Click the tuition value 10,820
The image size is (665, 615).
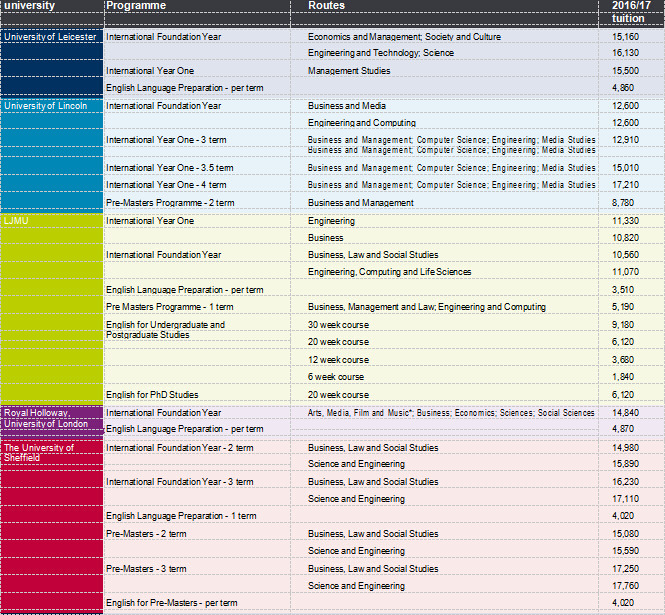[625, 238]
